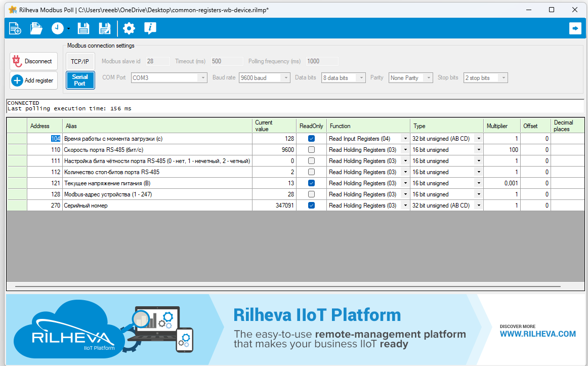Switch to the TCP/IP connection mode

[x=80, y=61]
